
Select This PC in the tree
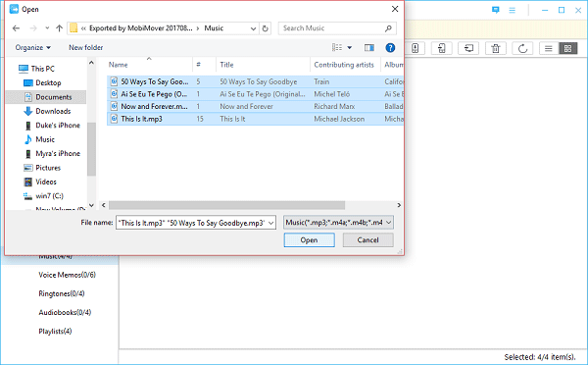pyautogui.click(x=42, y=69)
